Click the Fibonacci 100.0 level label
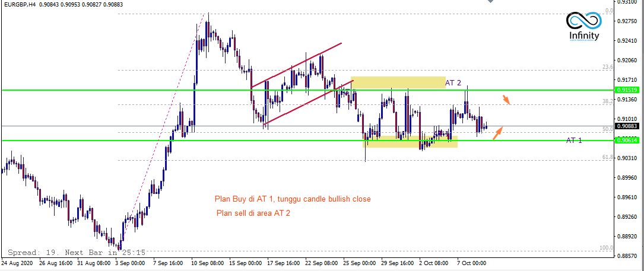Viewport: 644px width, 271px height. [x=607, y=248]
